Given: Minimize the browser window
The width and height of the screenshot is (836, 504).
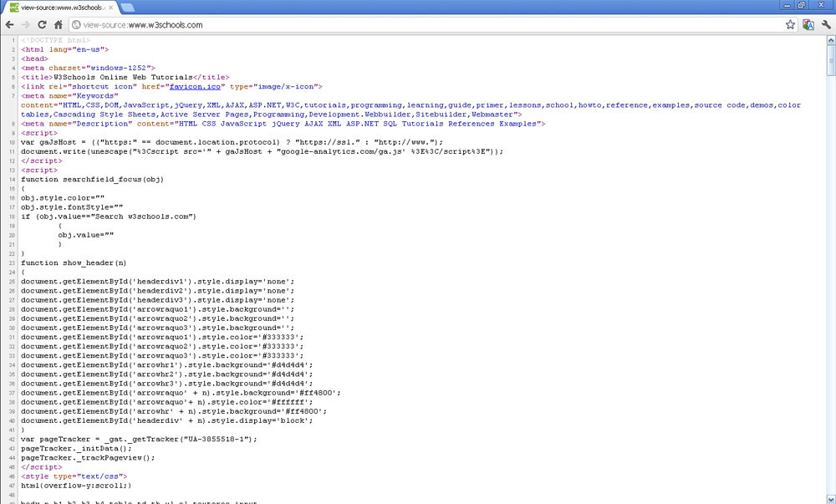Looking at the screenshot, I should pyautogui.click(x=788, y=5).
